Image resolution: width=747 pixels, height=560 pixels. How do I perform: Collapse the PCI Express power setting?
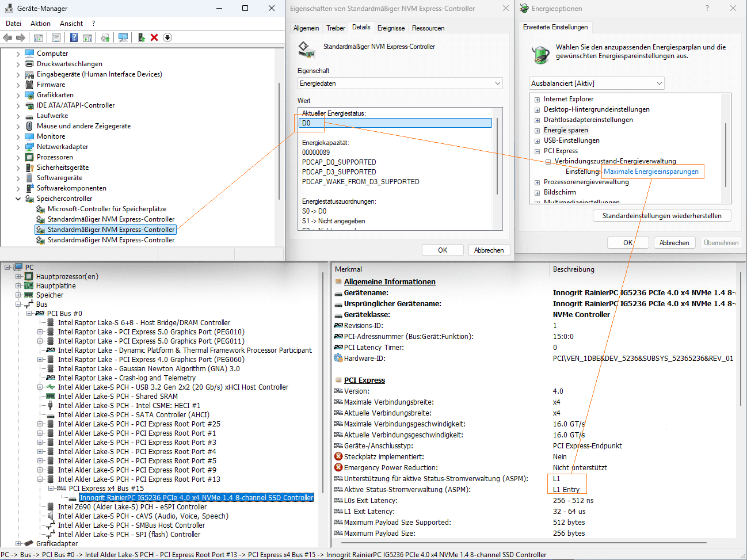tap(537, 151)
